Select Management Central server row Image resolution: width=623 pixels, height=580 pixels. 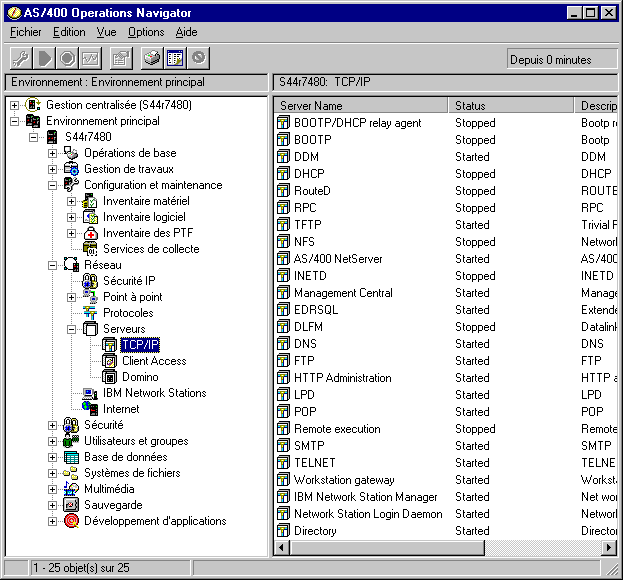(343, 293)
